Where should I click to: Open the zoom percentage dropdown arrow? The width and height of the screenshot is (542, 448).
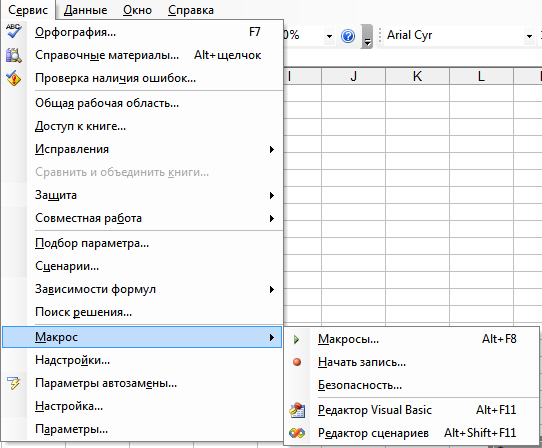coord(329,36)
